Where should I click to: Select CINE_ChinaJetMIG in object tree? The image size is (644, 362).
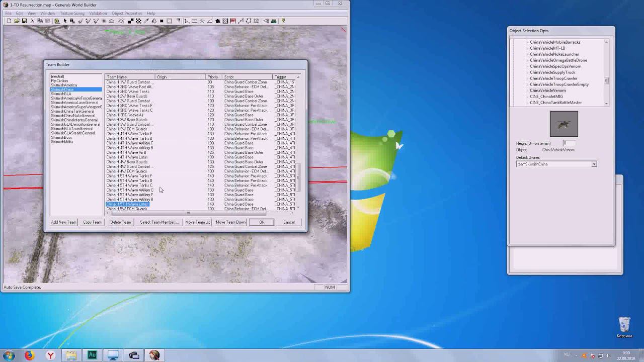point(546,97)
